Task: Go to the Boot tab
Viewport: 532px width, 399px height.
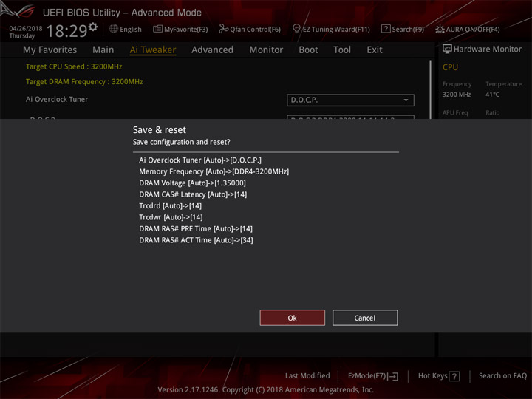Action: point(308,50)
